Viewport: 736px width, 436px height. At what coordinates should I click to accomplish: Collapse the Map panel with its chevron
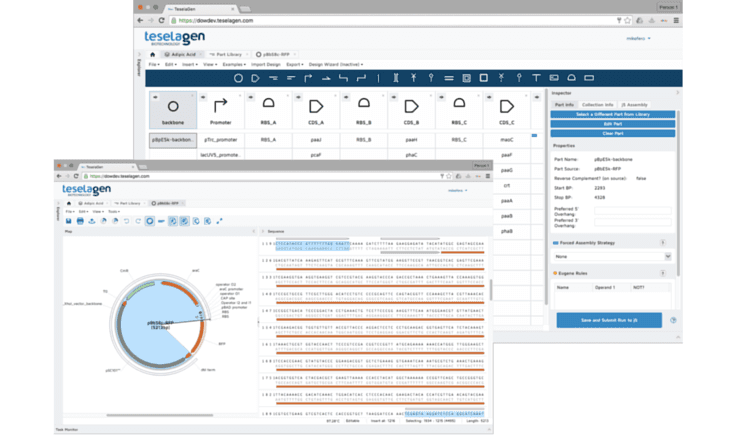pos(253,231)
